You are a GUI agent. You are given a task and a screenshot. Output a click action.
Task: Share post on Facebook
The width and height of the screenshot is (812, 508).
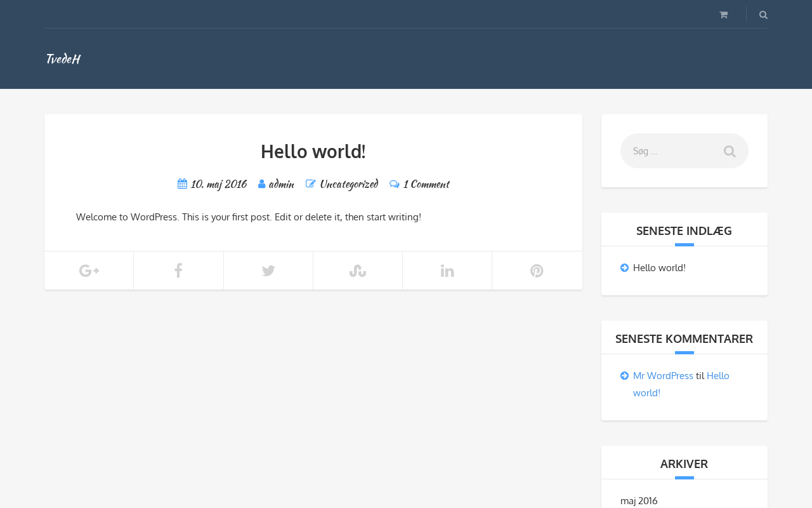[178, 271]
